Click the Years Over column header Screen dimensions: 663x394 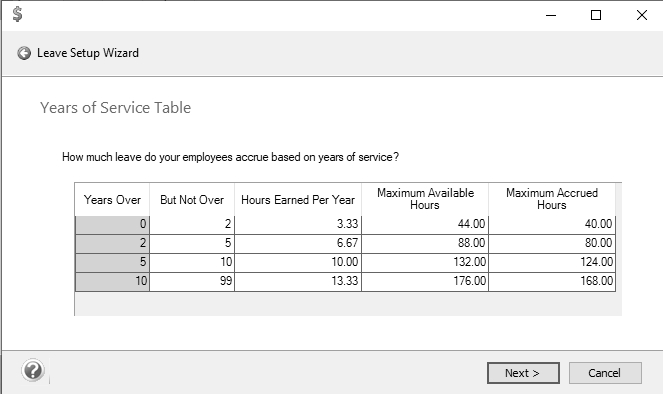(x=112, y=200)
